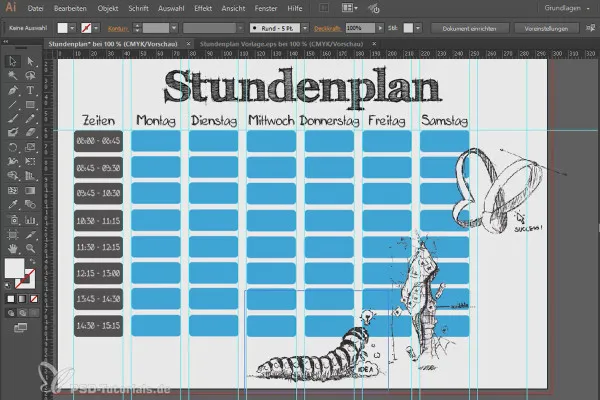Select the Hand tool
Viewport: 600px width, 400px height.
[x=13, y=249]
